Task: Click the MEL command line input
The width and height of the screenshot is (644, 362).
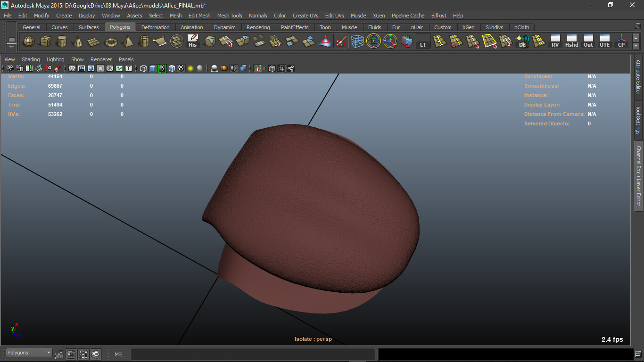Action: pos(253,354)
